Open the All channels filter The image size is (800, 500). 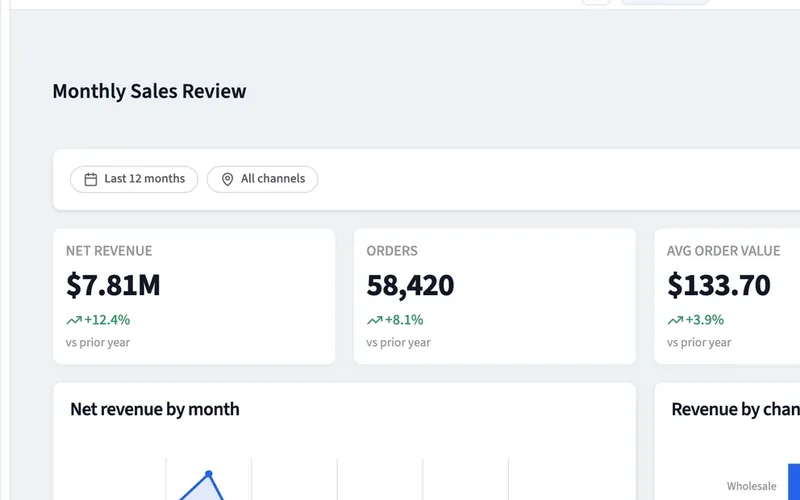(262, 179)
